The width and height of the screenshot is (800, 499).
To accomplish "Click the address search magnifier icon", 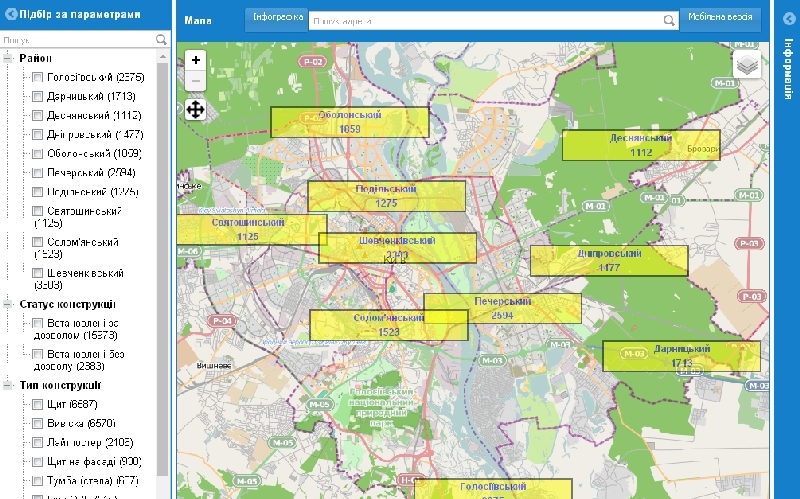I will pos(669,20).
